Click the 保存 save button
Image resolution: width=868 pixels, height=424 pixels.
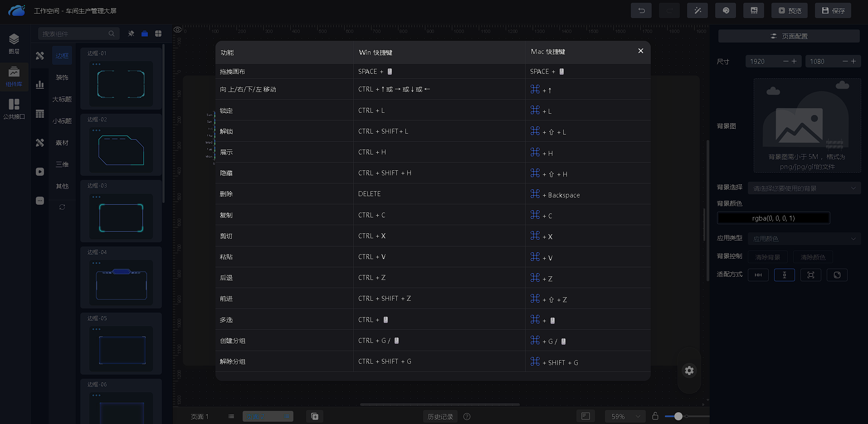point(833,10)
